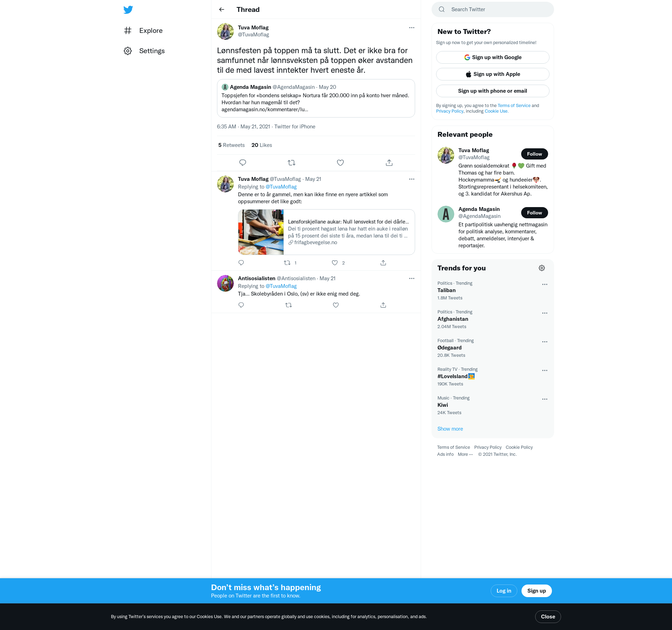Open the Privacy Policy link in signup box
672x630 pixels.
coord(450,111)
